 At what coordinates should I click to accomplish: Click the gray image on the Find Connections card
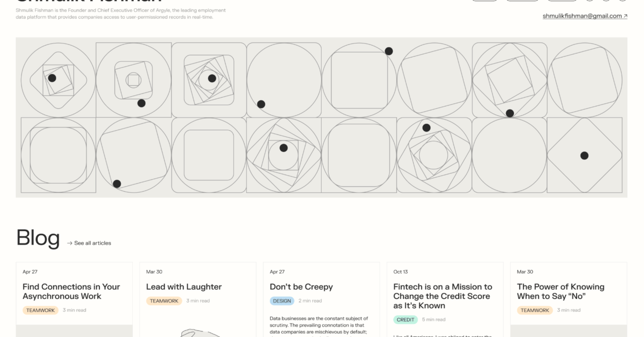(x=74, y=331)
